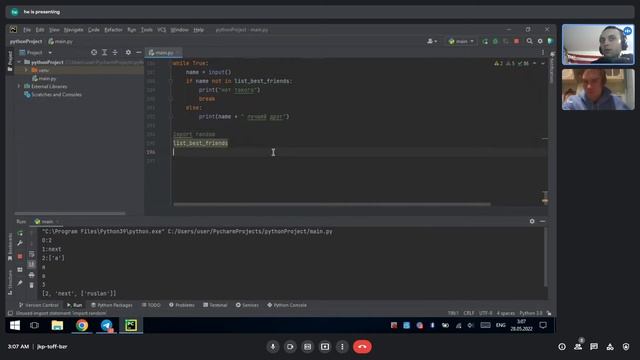Image resolution: width=640 pixels, height=360 pixels.
Task: Stop the process in the Run panel sidebar
Action: 20,256
